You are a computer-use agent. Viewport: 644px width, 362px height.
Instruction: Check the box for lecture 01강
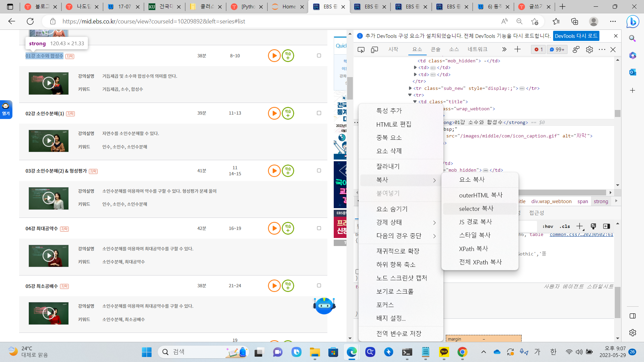point(319,56)
